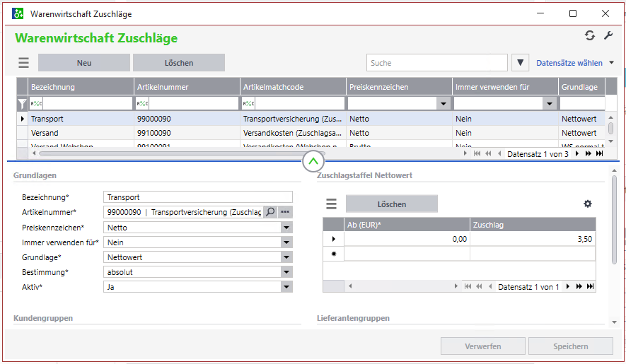
Task: Click the horizontal scrollbar of the table
Action: click(177, 153)
